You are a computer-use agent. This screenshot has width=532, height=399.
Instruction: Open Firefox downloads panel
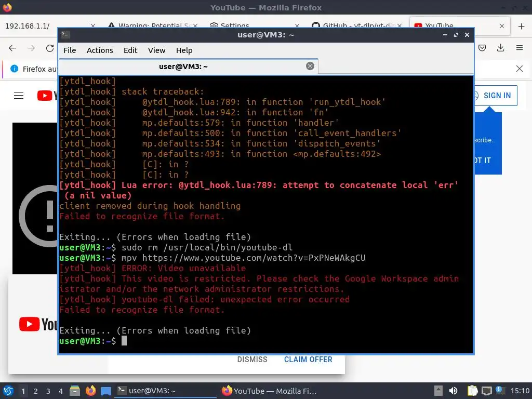pos(500,48)
